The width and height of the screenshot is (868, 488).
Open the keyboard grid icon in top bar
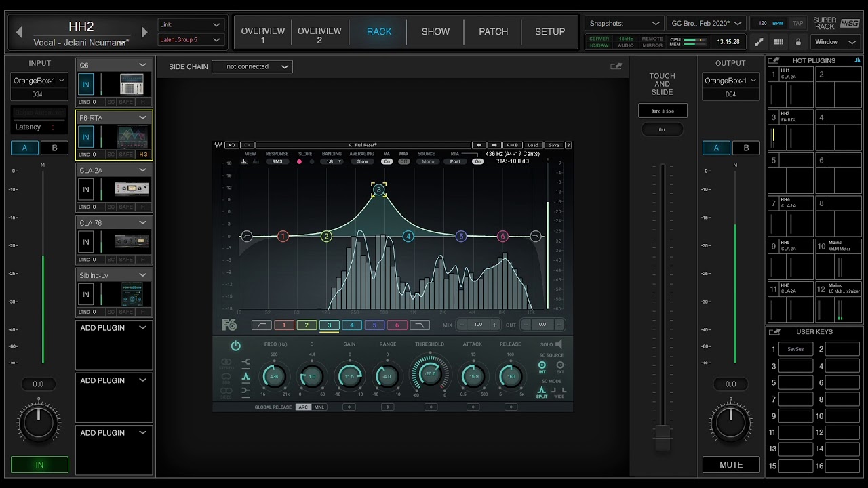click(778, 42)
